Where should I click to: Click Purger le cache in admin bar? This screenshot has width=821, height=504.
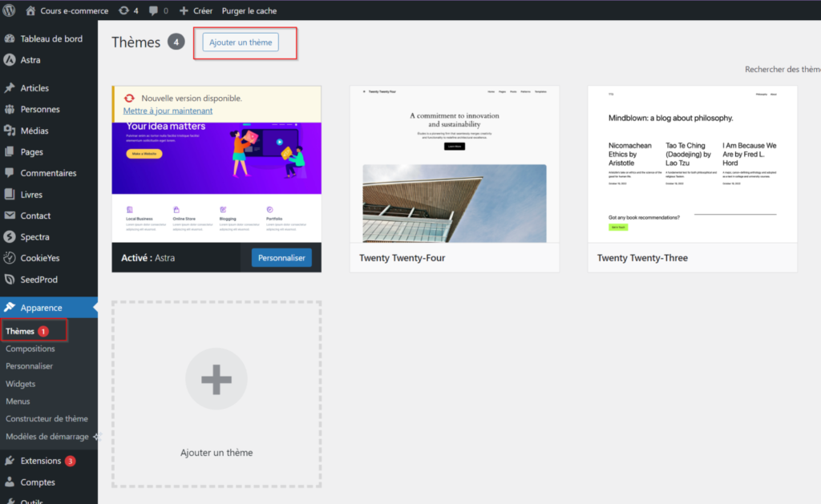249,10
